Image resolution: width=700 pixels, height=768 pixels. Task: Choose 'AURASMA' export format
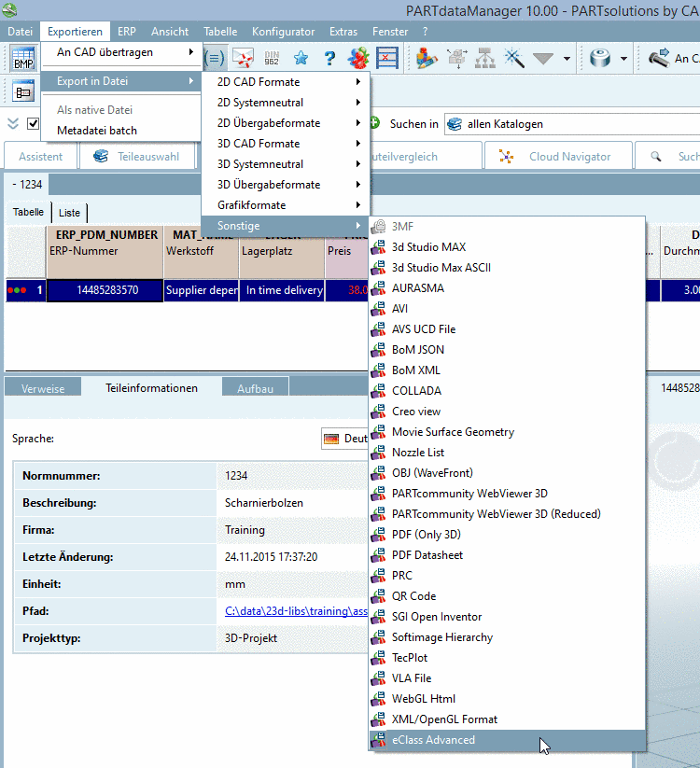click(507, 288)
